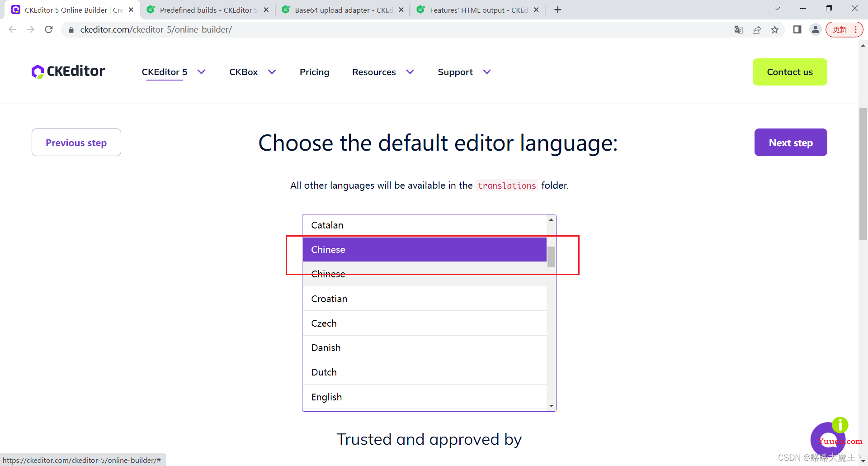868x466 pixels.
Task: Click language list scroll up arrow
Action: [551, 220]
